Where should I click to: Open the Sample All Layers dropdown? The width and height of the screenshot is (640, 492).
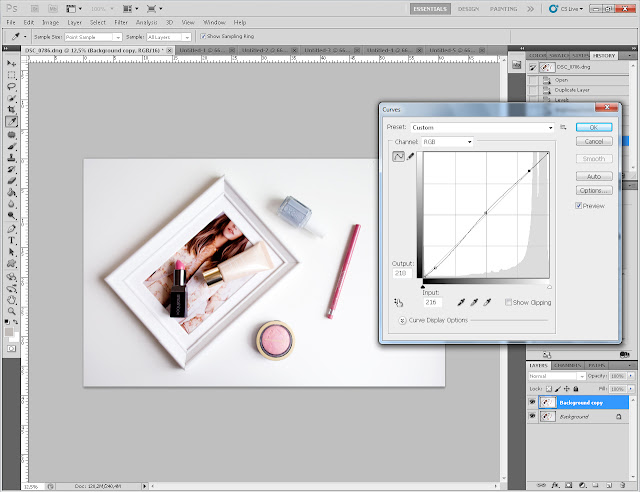coord(169,37)
